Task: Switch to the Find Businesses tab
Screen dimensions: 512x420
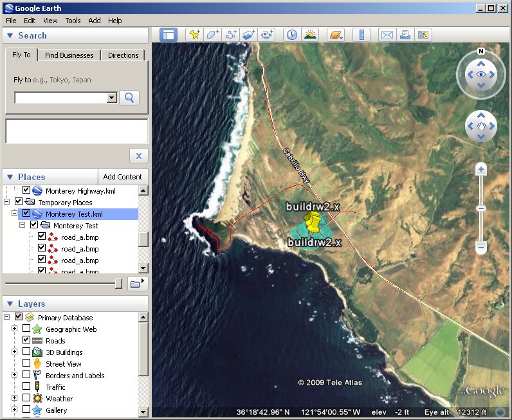Action: [x=69, y=55]
